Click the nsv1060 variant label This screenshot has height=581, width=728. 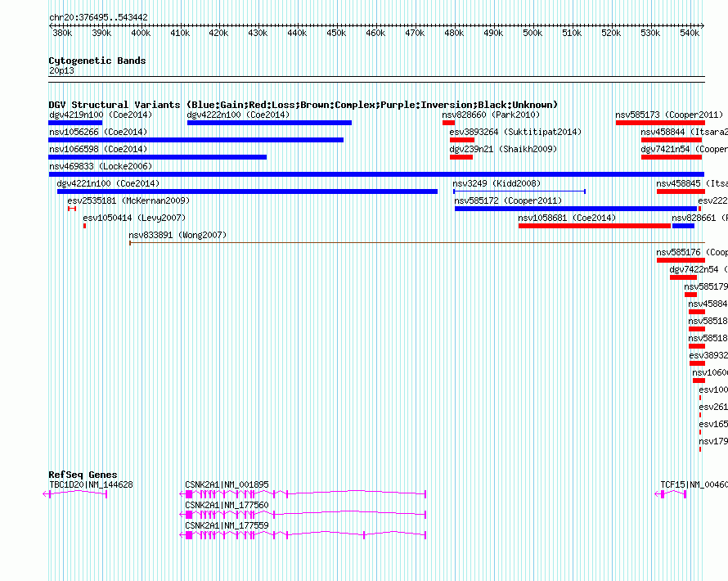(710, 372)
